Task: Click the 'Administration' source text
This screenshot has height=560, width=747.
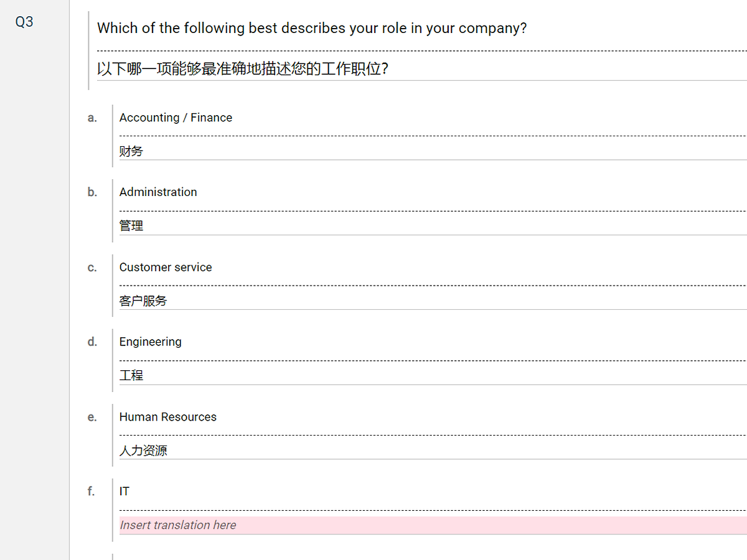Action: pyautogui.click(x=158, y=192)
